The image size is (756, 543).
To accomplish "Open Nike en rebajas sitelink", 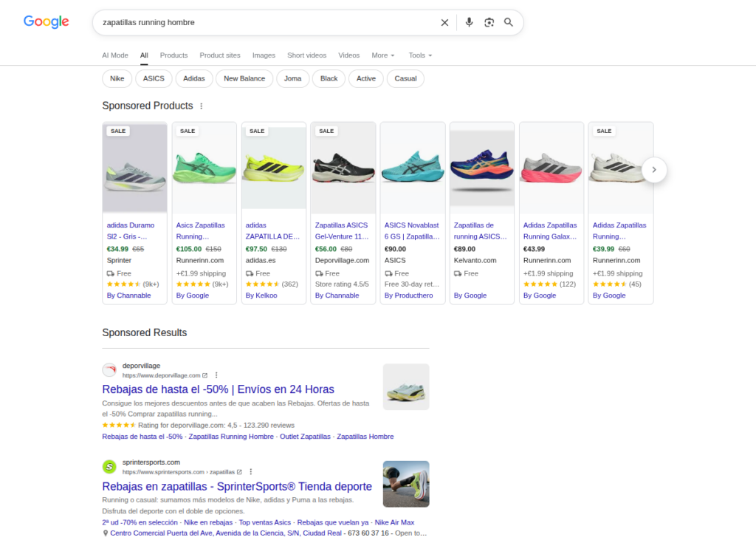I will 208,522.
